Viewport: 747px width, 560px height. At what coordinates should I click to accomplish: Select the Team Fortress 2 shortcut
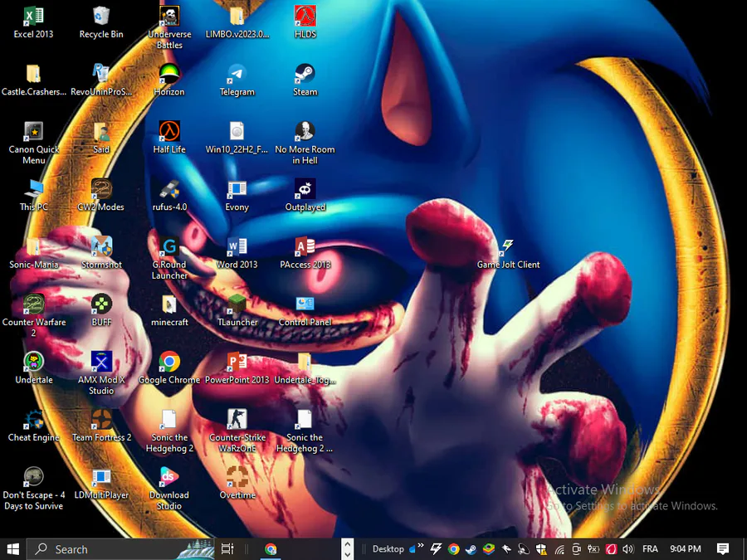[x=101, y=426]
